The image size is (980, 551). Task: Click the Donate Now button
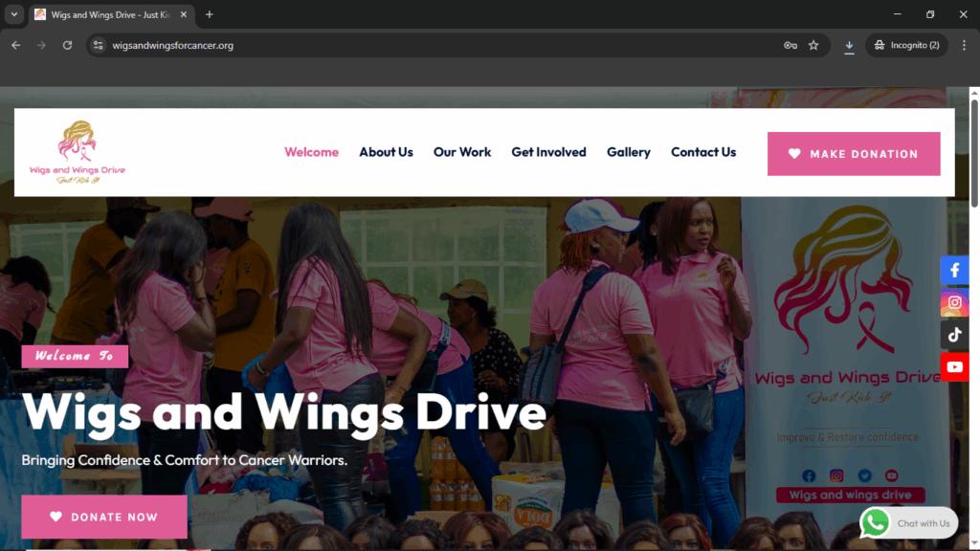coord(104,517)
